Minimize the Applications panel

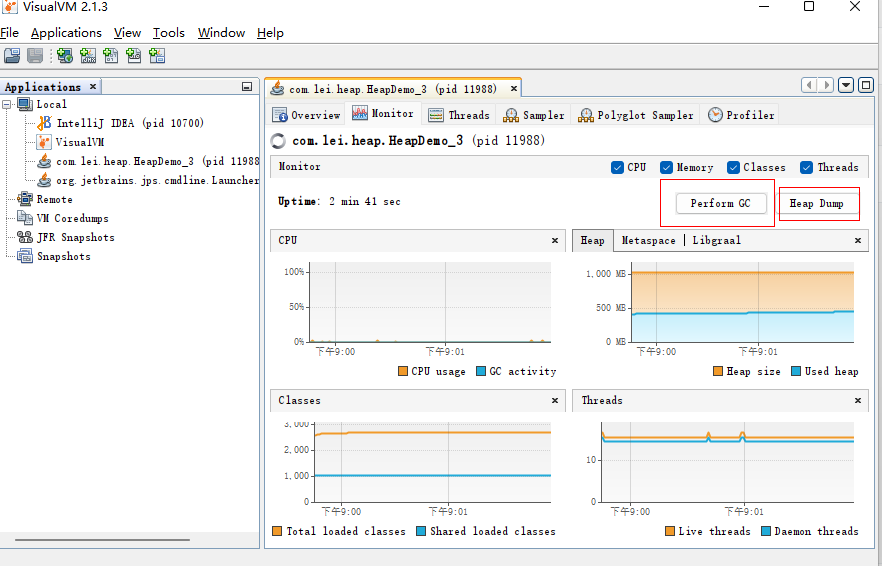click(x=246, y=87)
